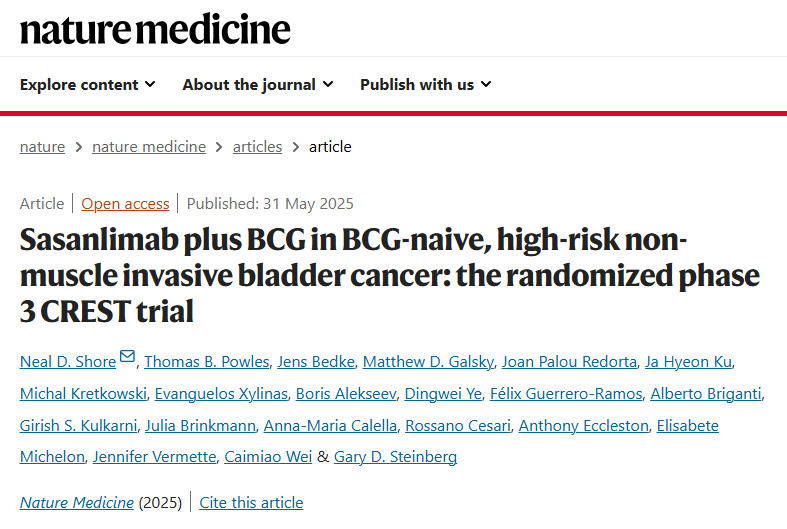The height and width of the screenshot is (529, 787).
Task: Select author Girish S. Kulkarni
Action: pos(77,425)
